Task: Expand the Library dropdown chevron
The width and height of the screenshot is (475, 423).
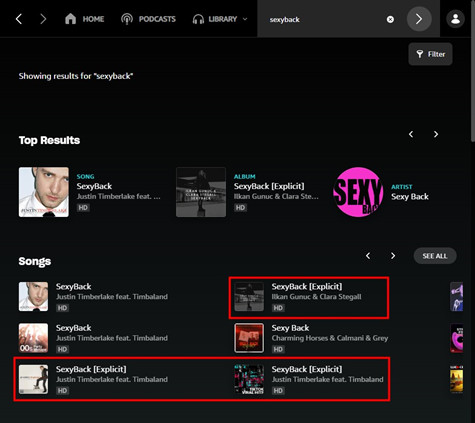Action: [245, 19]
